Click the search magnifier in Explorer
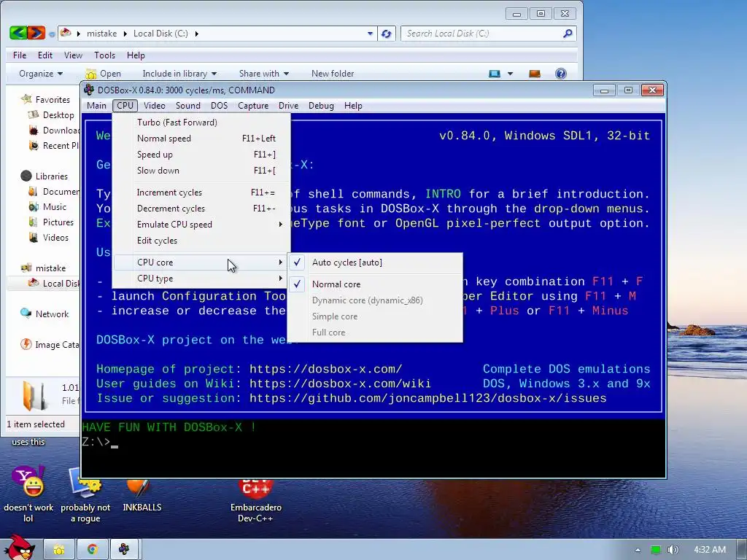 568,34
